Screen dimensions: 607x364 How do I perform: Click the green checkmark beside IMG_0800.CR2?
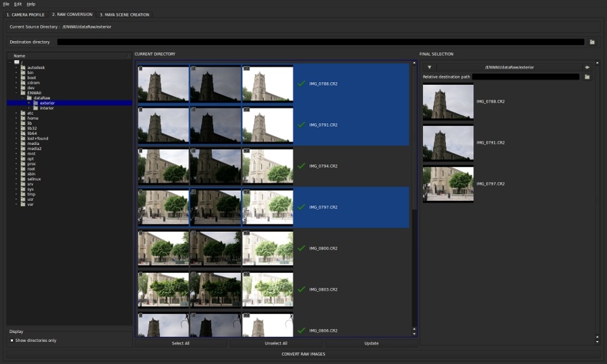click(x=301, y=248)
